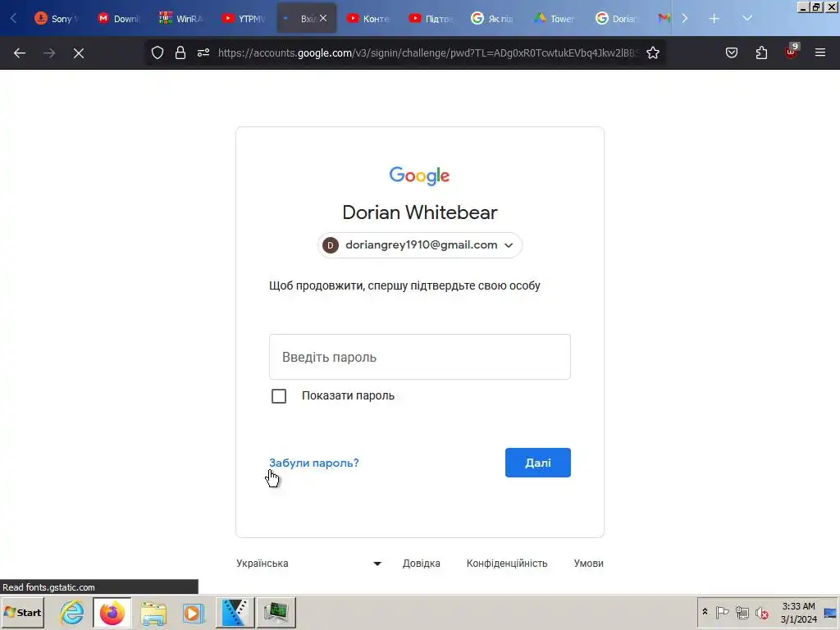This screenshot has width=840, height=630.
Task: List all tabs using the chevron
Action: (747, 19)
